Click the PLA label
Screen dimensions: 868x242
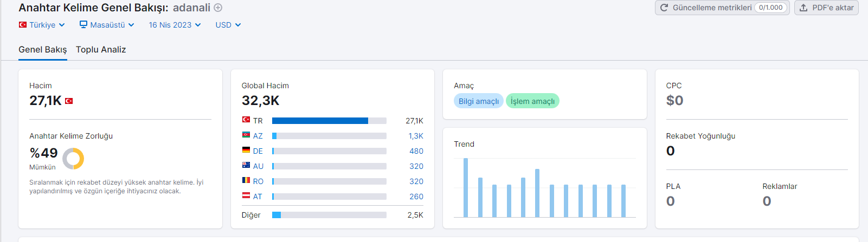673,186
